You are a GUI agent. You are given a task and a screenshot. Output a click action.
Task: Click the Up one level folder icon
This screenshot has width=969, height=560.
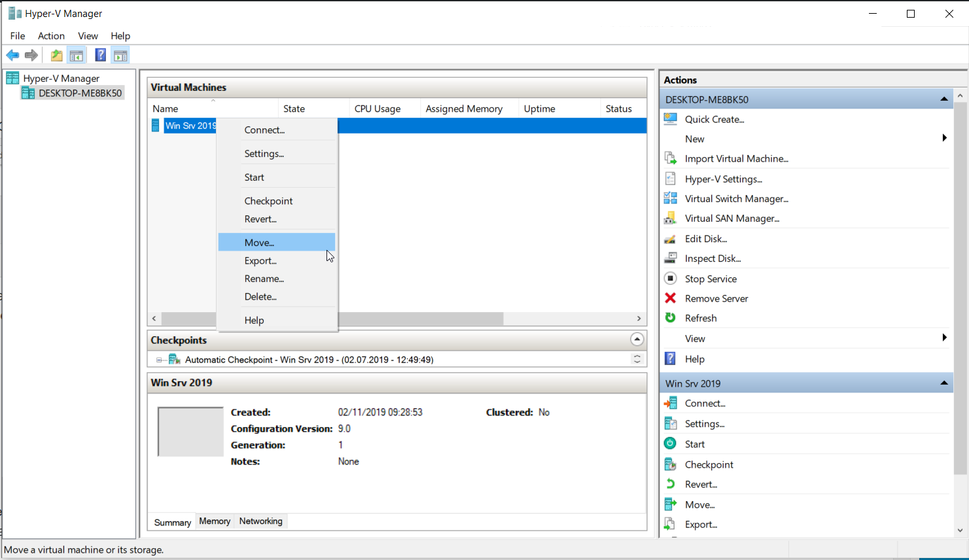point(57,56)
